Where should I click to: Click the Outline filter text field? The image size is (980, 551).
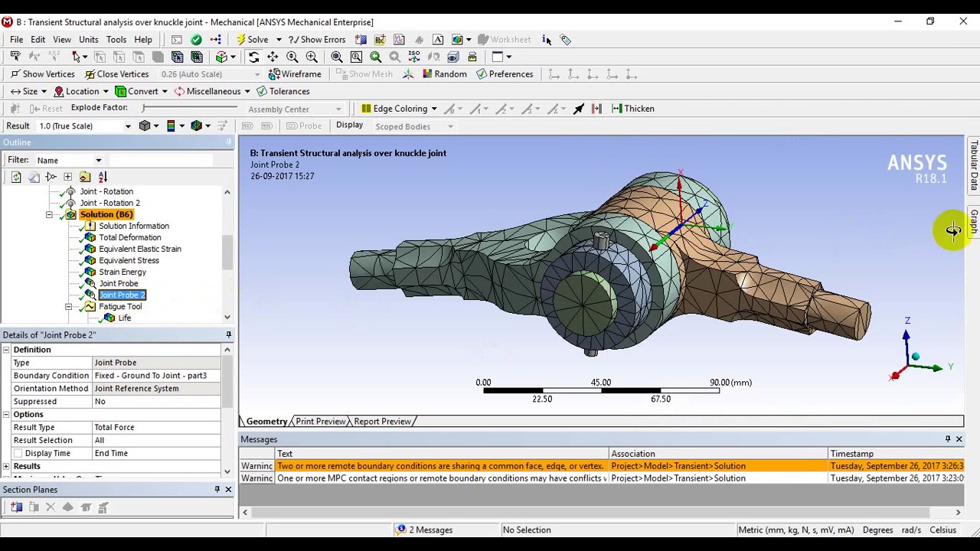(x=159, y=160)
